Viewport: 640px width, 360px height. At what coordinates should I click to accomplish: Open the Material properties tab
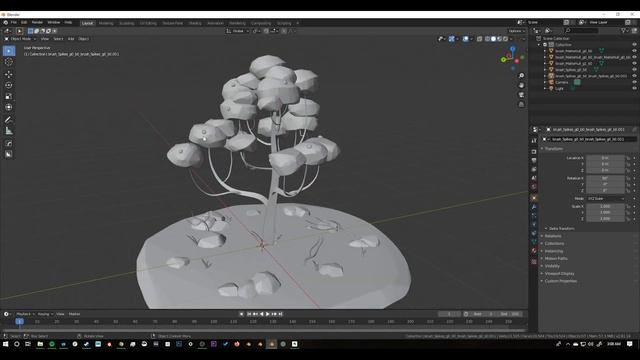click(534, 251)
